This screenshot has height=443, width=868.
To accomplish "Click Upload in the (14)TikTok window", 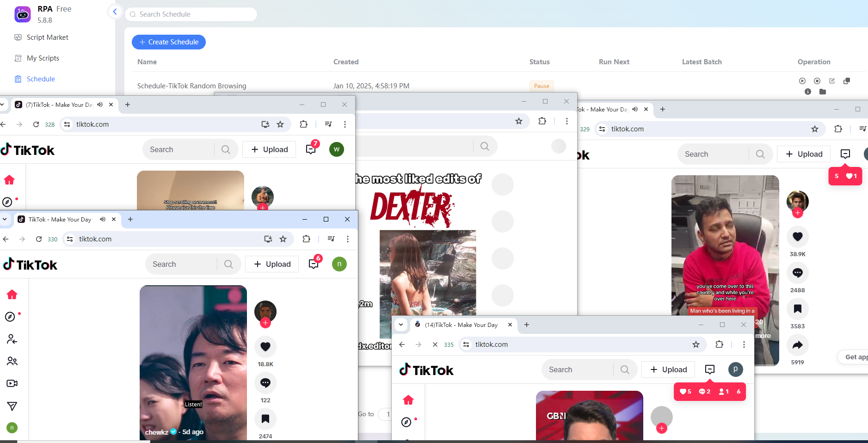I will [x=668, y=369].
